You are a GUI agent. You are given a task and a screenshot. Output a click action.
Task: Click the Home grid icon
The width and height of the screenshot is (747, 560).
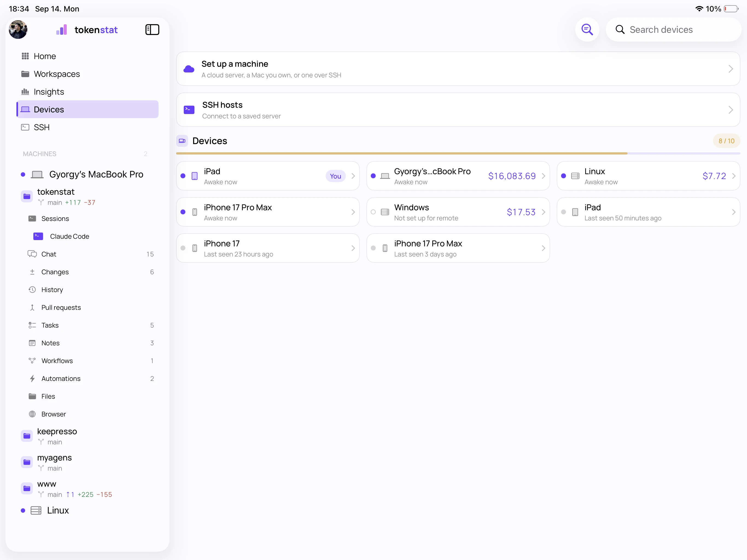point(25,56)
